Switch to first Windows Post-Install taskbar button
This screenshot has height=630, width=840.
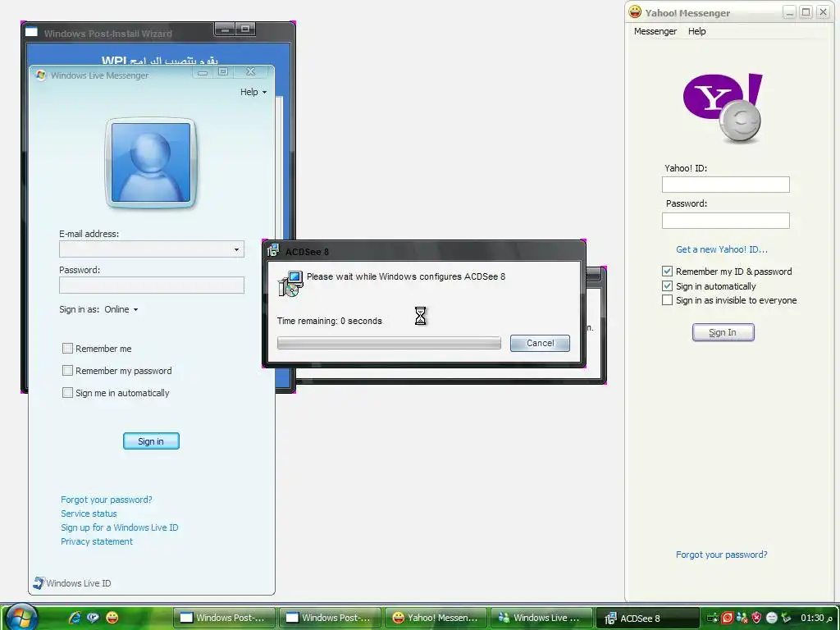pos(224,618)
